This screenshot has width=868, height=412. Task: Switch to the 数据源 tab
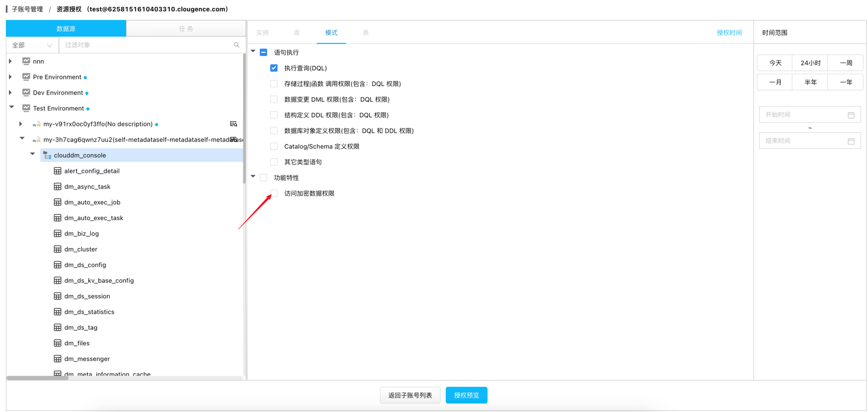pyautogui.click(x=66, y=29)
